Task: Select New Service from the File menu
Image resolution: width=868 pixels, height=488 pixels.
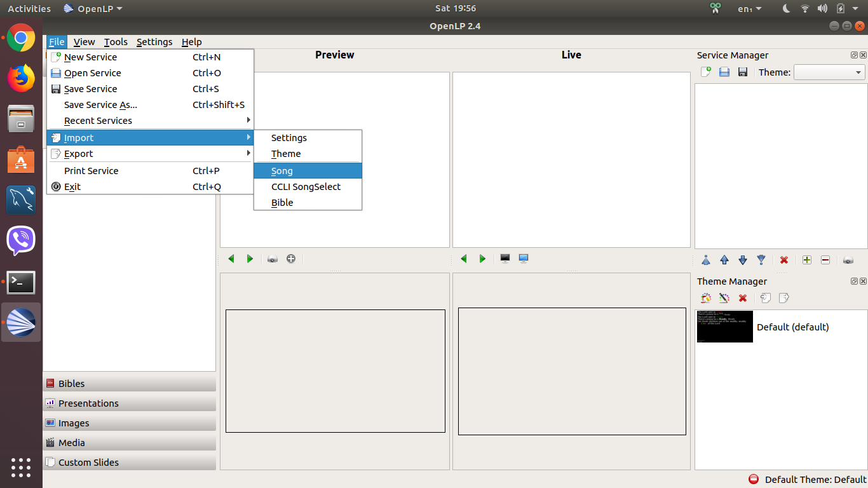Action: pyautogui.click(x=151, y=57)
